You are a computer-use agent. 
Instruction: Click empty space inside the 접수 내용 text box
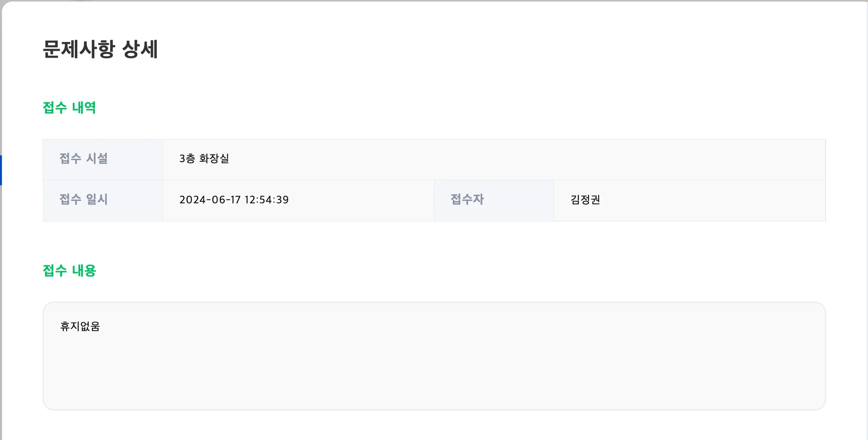(x=434, y=368)
